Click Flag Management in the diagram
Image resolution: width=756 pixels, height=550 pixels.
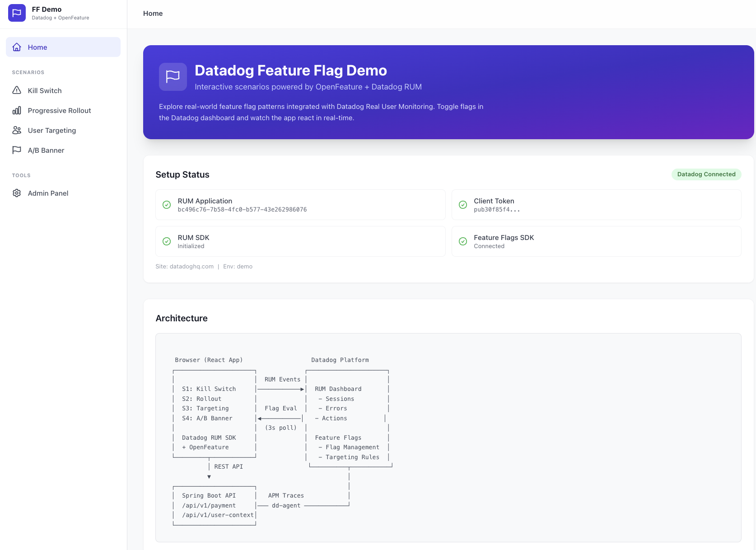[352, 447]
